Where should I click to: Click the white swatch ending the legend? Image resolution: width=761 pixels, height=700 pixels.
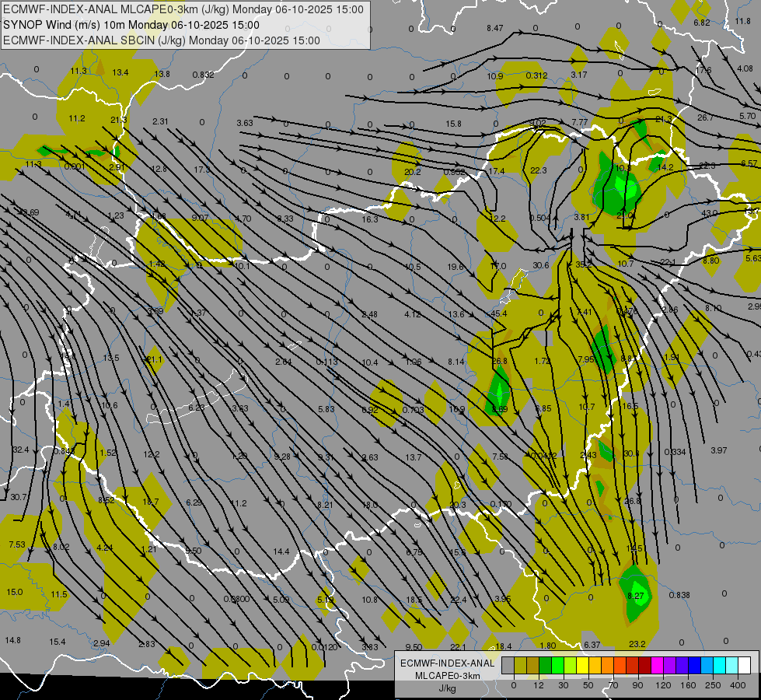pos(744,665)
